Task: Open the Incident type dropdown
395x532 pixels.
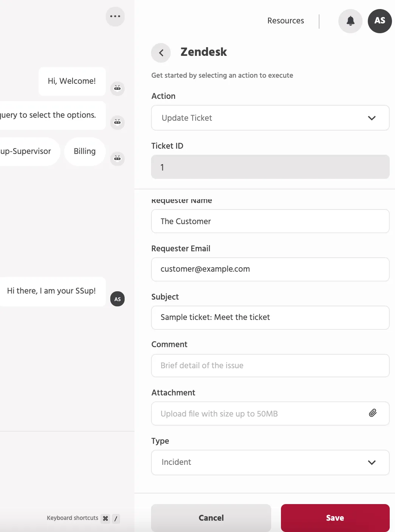Action: click(270, 462)
